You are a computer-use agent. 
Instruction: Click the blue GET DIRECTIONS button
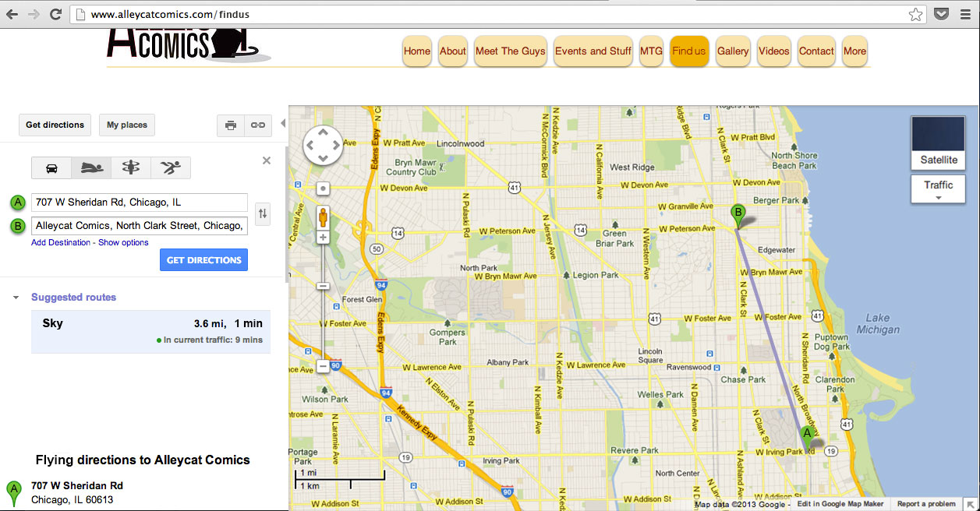point(203,260)
